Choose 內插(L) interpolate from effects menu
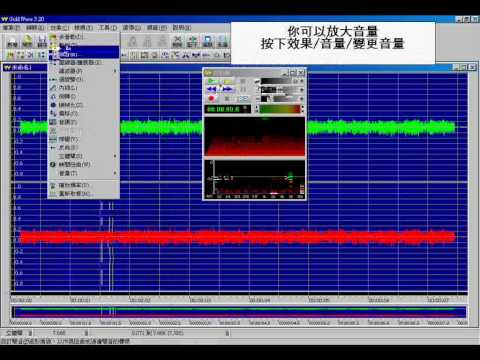The height and width of the screenshot is (360, 480). (x=84, y=88)
